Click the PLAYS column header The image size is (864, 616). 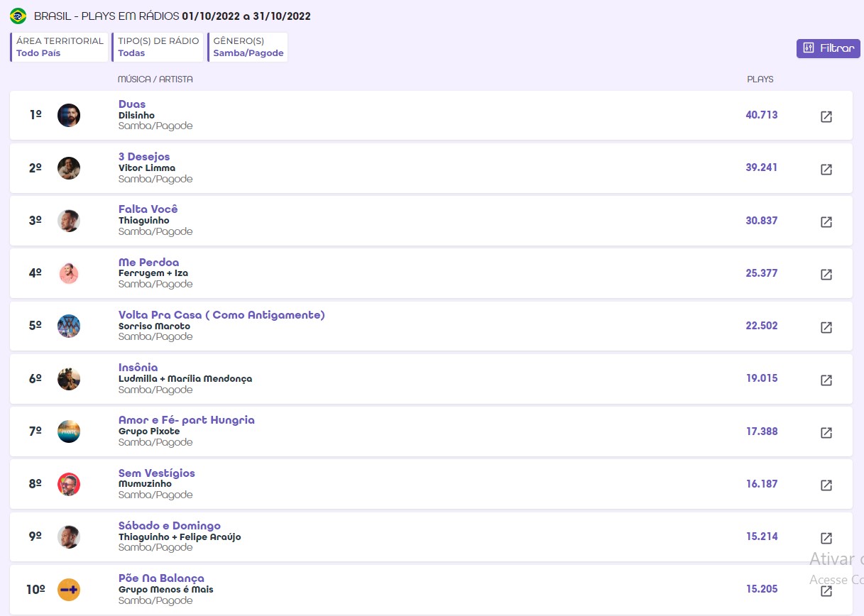coord(760,79)
